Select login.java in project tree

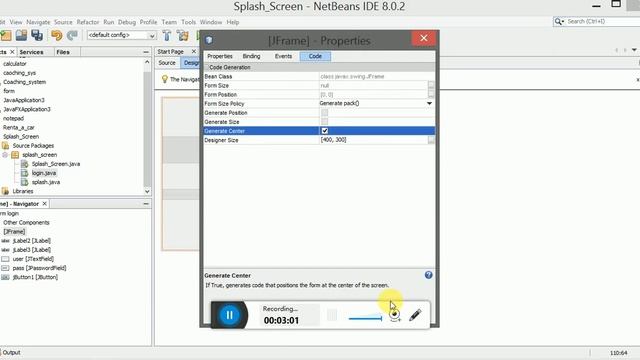point(44,173)
